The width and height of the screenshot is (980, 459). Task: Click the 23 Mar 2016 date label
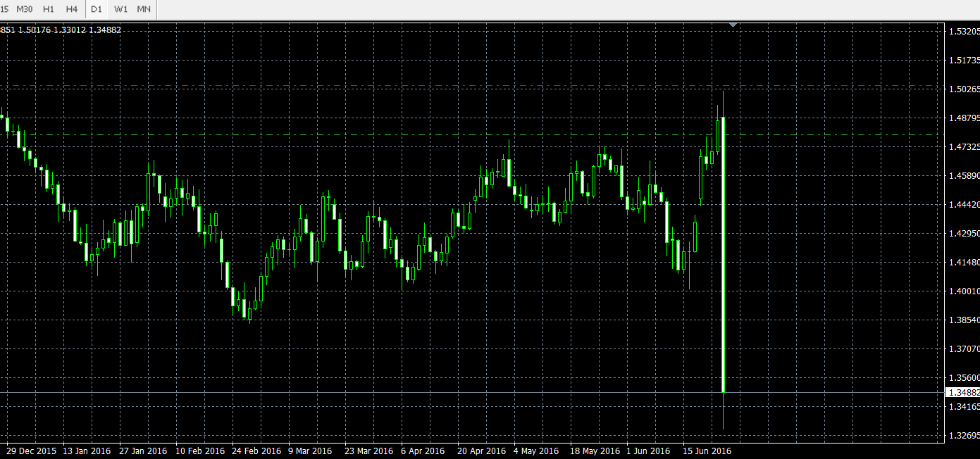coord(368,451)
